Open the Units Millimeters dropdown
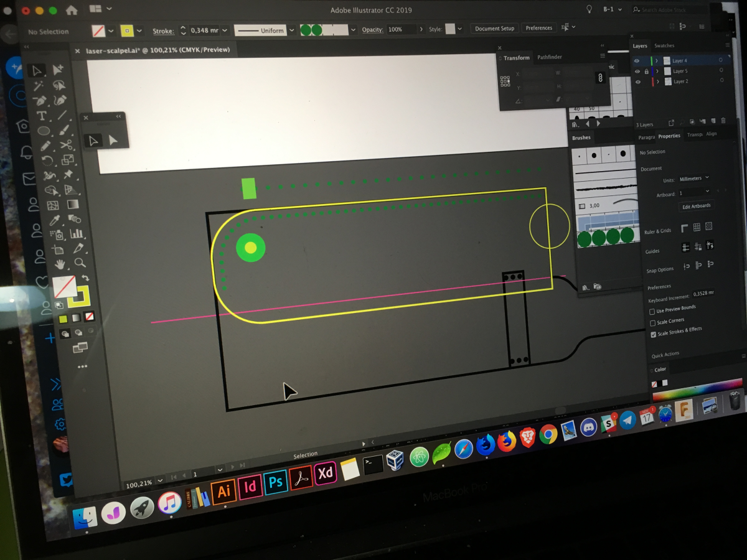This screenshot has width=747, height=560. click(694, 179)
